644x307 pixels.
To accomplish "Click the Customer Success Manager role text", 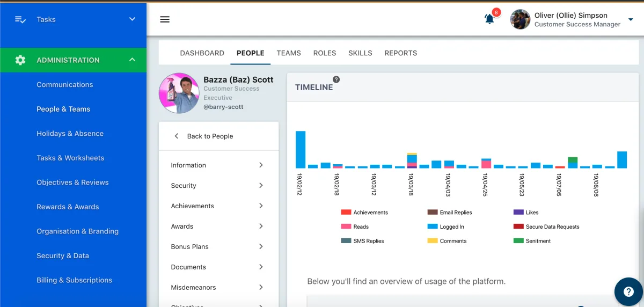I will [577, 24].
